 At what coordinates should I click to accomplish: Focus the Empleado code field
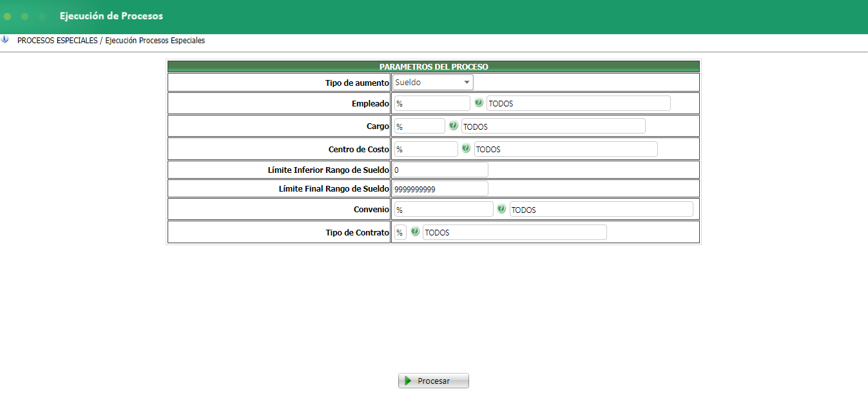pyautogui.click(x=432, y=103)
